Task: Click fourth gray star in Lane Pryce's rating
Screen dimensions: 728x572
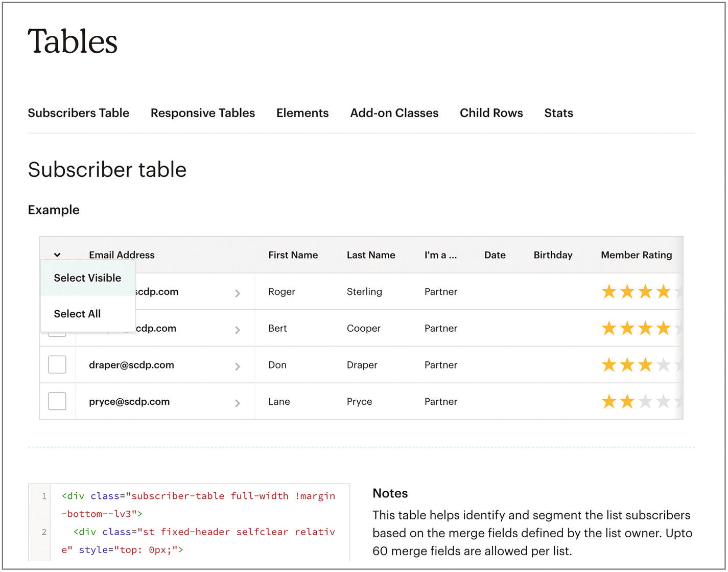Action: [663, 401]
